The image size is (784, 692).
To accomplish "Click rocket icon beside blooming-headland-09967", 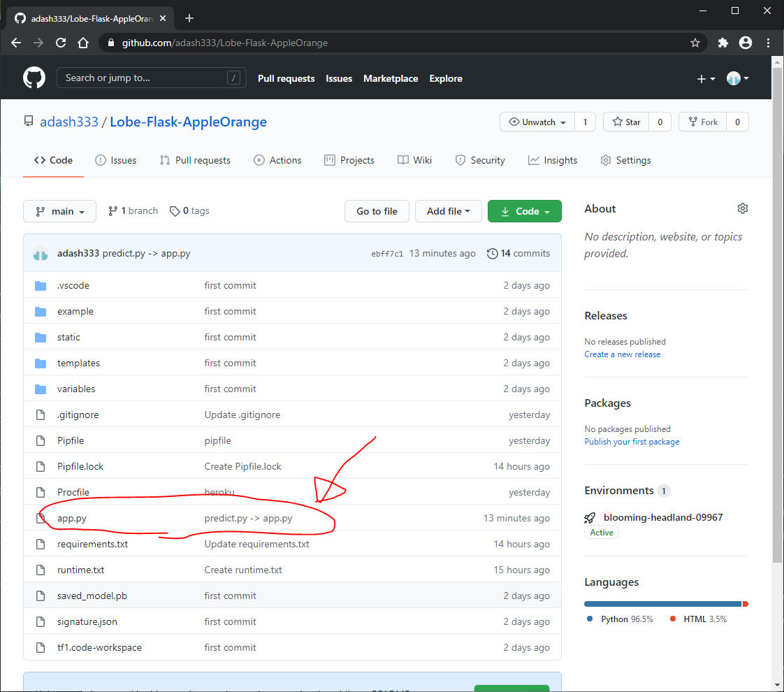I will coord(590,517).
